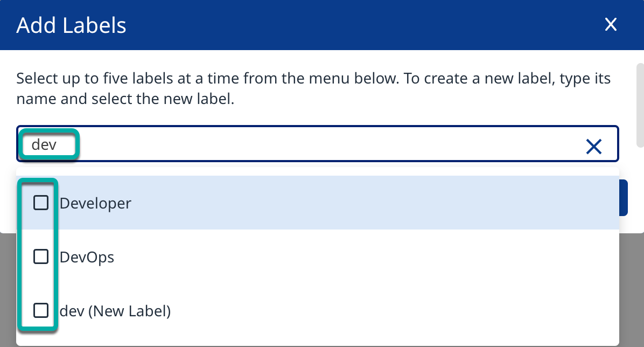Click empty blue header bar area mid-dialog
Image resolution: width=644 pixels, height=347 pixels.
point(350,25)
